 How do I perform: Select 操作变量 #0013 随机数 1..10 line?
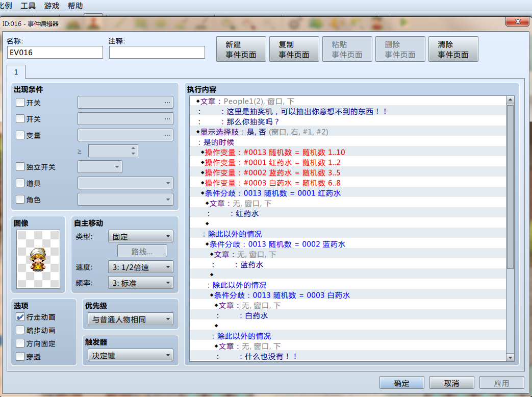pos(348,152)
